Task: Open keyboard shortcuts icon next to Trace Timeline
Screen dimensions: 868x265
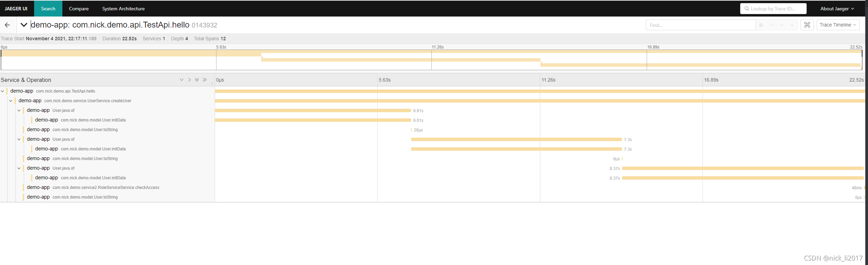Action: click(x=807, y=25)
